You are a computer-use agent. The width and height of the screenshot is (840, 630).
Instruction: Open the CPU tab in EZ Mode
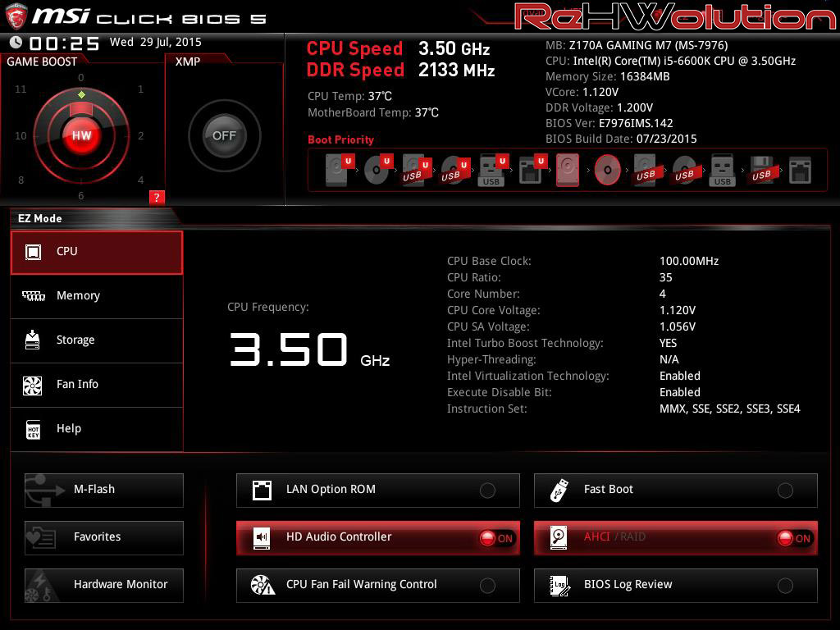coord(97,252)
